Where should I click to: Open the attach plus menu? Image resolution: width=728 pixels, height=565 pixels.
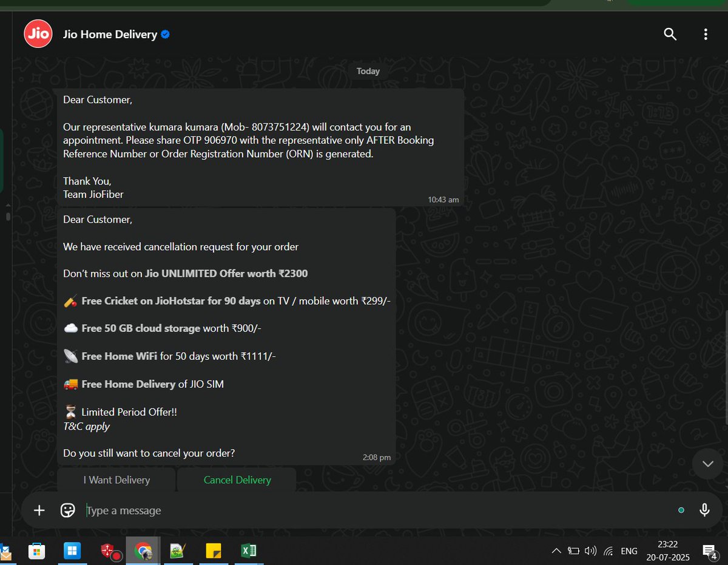pyautogui.click(x=39, y=510)
